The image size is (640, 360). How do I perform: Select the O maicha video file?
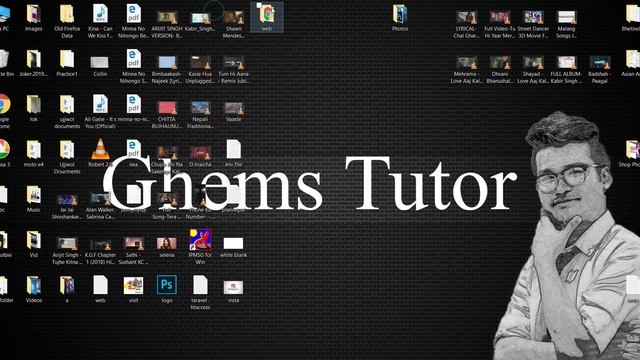click(200, 153)
